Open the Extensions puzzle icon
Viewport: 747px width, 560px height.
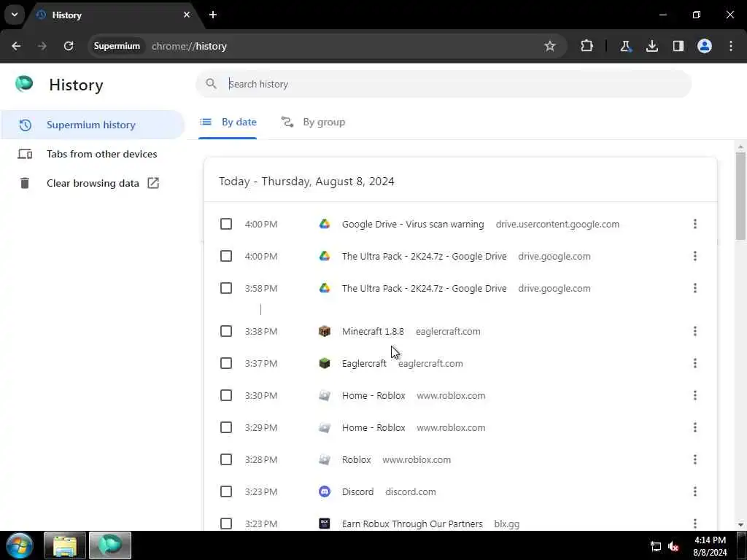[587, 46]
